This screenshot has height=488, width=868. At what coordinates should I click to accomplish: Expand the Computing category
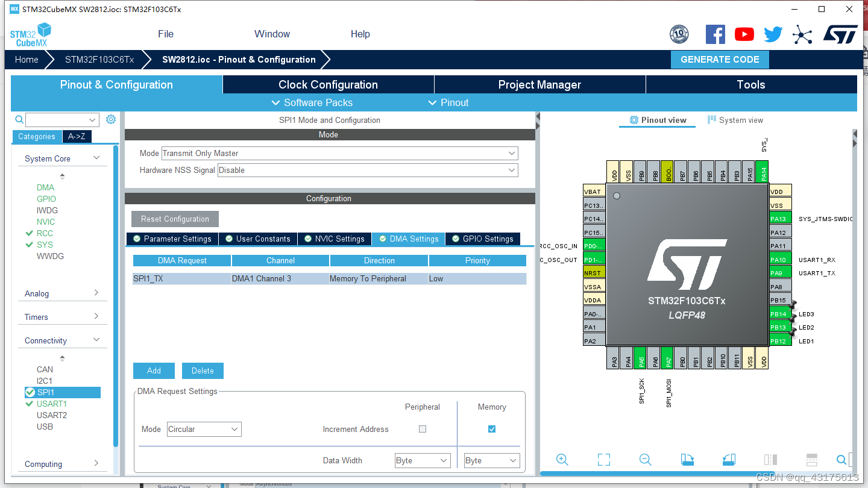[62, 464]
